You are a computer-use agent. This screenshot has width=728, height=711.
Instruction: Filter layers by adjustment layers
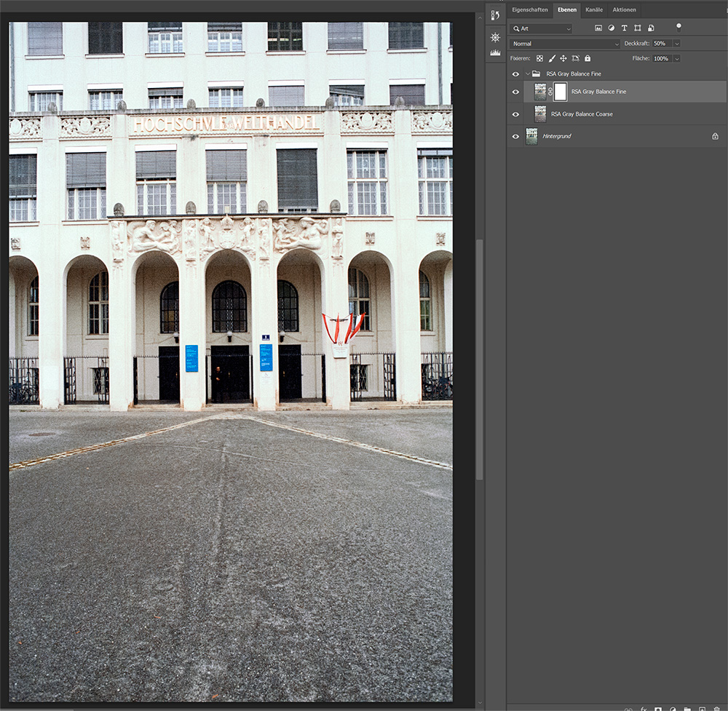click(x=612, y=28)
